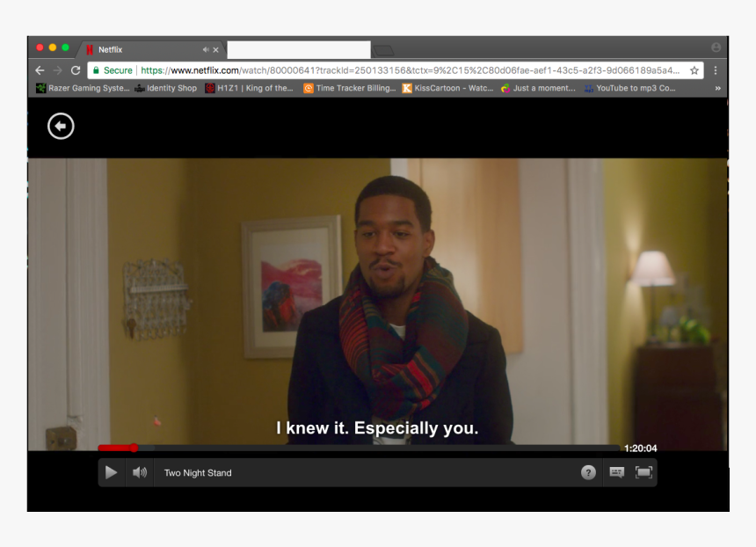Viewport: 756px width, 547px height.
Task: Mute audio with the player volume icon
Action: [140, 473]
